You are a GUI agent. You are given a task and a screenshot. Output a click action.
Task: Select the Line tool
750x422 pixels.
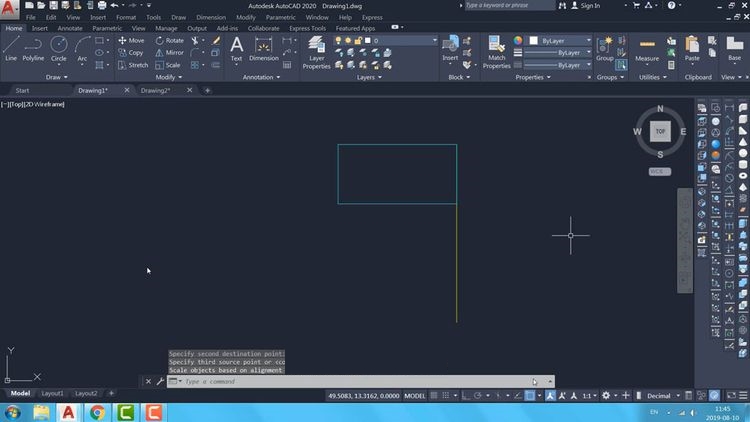pos(11,48)
